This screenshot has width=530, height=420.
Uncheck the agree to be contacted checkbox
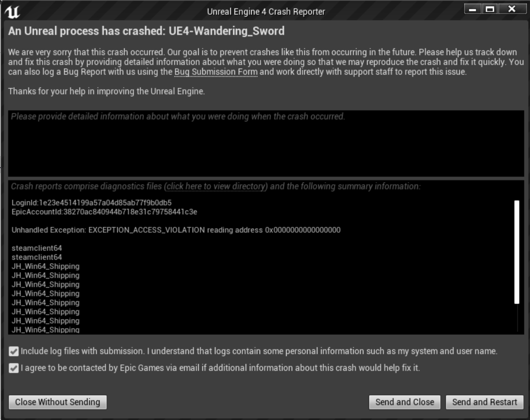tap(14, 368)
